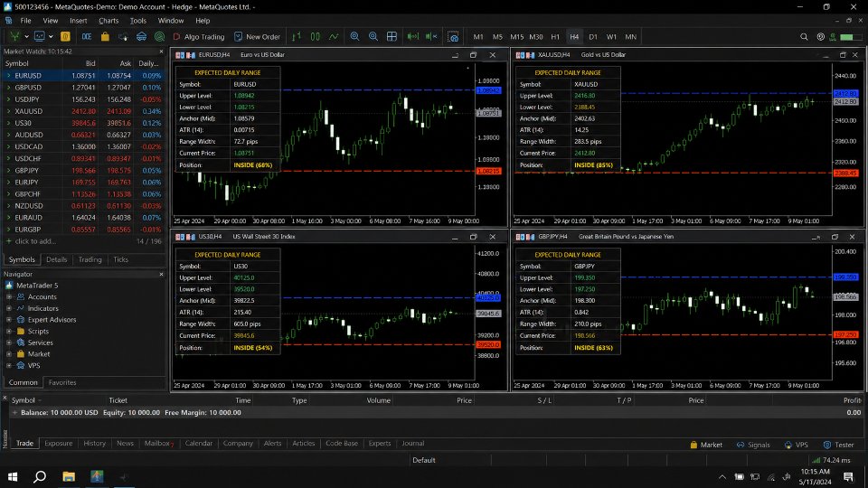Viewport: 868px width, 488px height.
Task: Click 'click to add...' in Market Watch
Action: pyautogui.click(x=35, y=241)
